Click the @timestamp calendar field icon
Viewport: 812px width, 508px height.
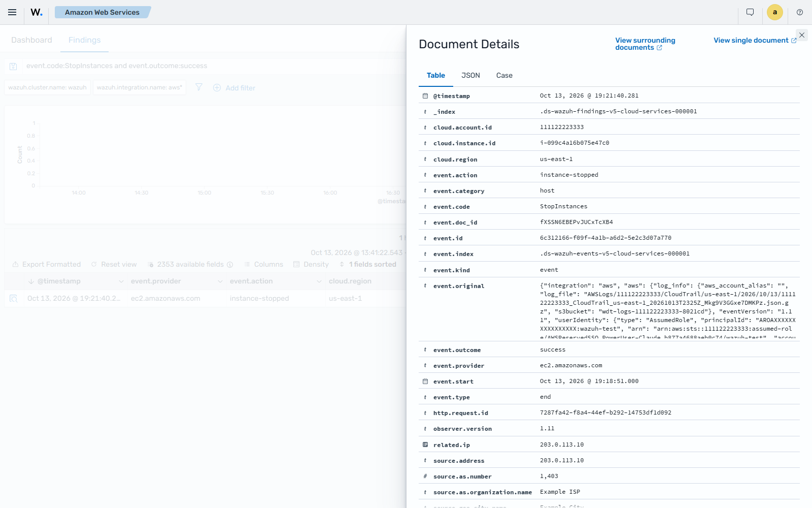tap(425, 96)
